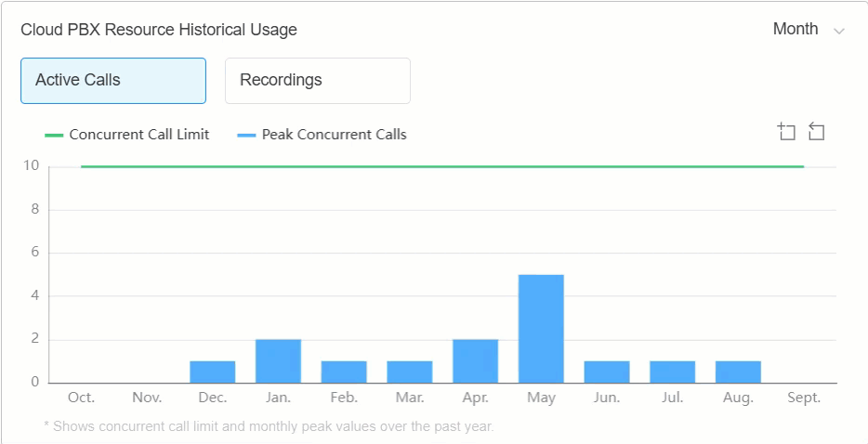Expand the Month period chevron
868x444 pixels.
[x=839, y=31]
